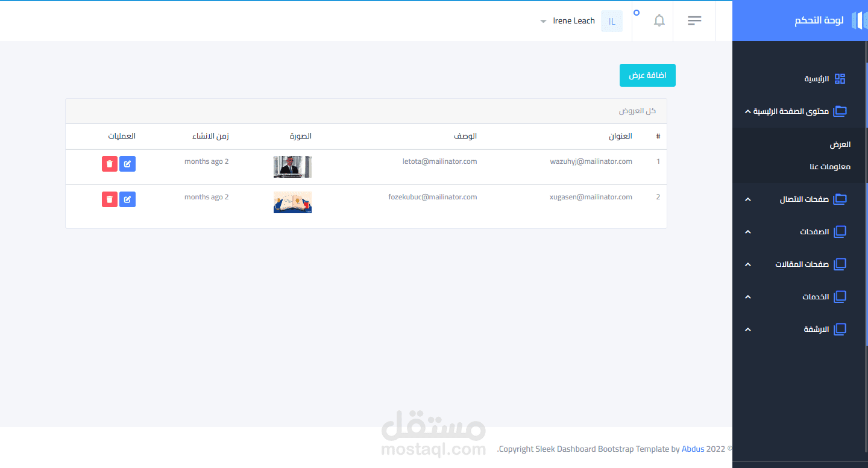Open the صفحات الاتصال menu label

click(804, 199)
